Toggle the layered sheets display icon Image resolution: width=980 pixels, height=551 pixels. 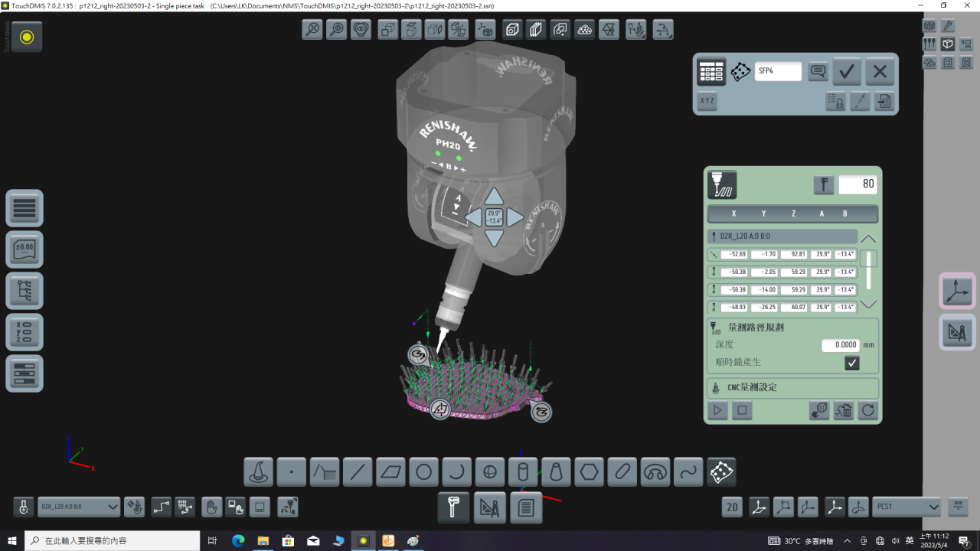tap(535, 30)
